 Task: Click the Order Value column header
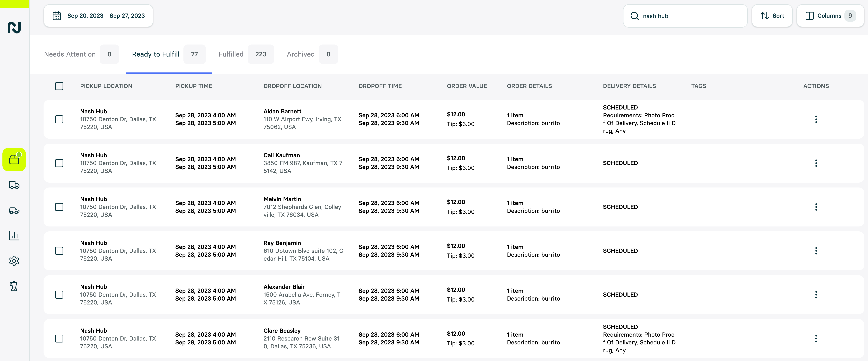467,86
